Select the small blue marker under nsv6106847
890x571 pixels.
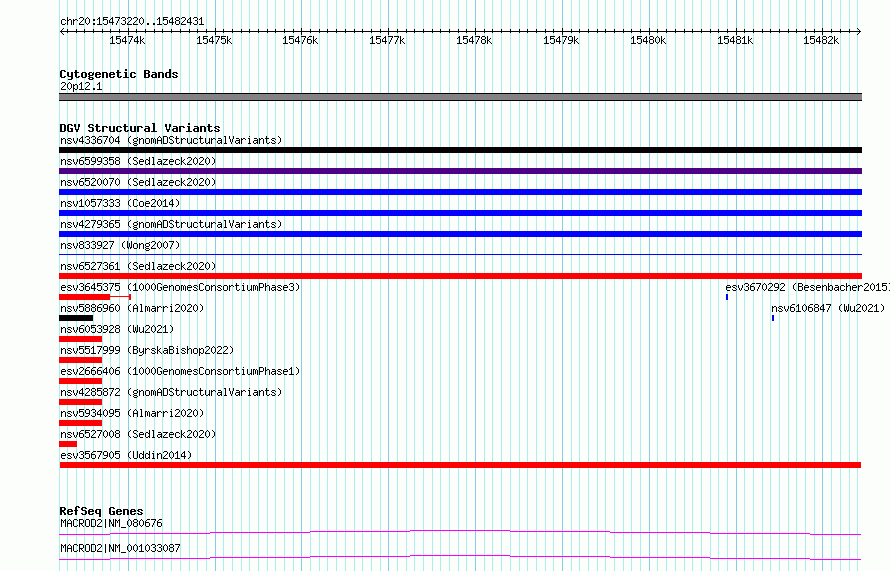pos(773,318)
